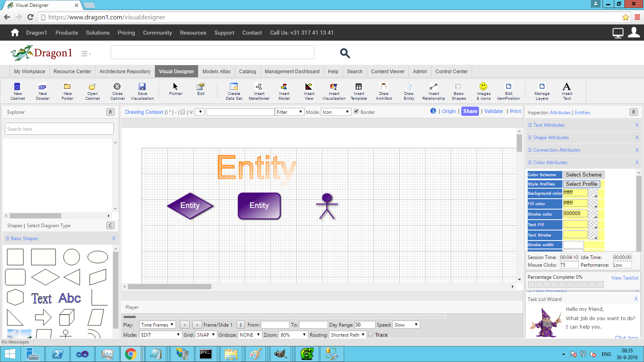
Task: Click the Validate link
Action: tap(493, 111)
